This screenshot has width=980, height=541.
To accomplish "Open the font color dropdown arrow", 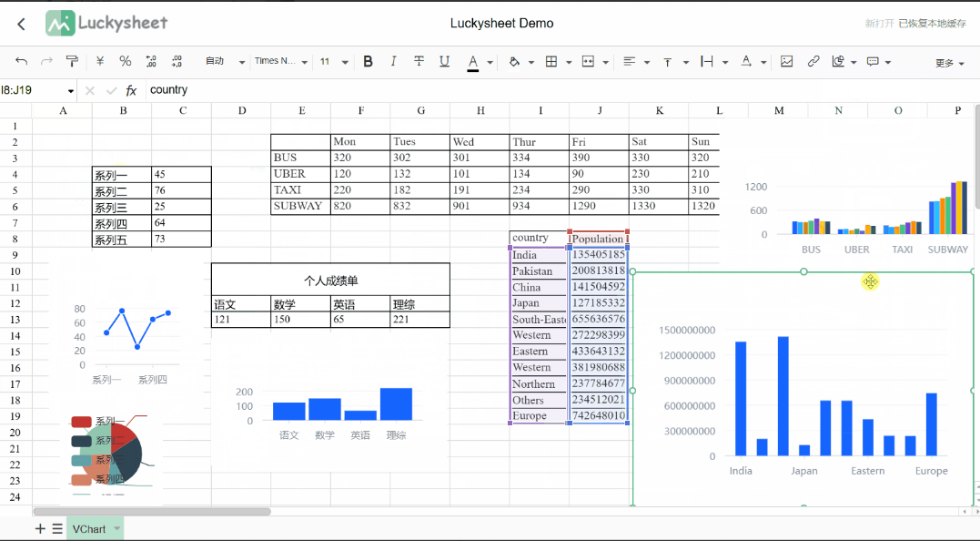I will click(x=490, y=63).
